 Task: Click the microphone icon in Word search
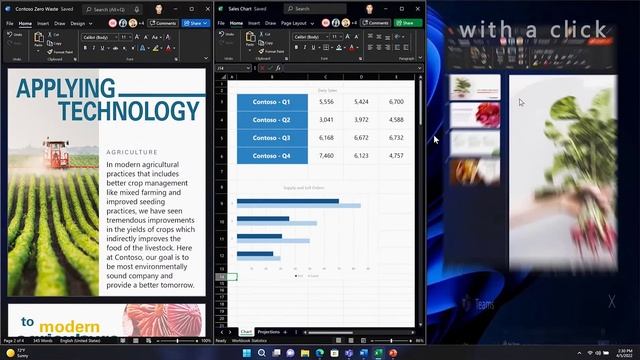coord(137,9)
